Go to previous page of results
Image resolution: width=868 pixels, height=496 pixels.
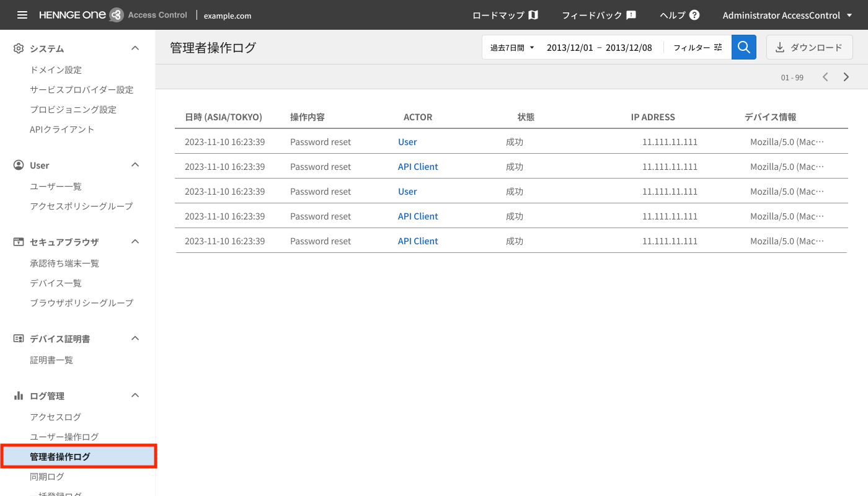pyautogui.click(x=825, y=77)
